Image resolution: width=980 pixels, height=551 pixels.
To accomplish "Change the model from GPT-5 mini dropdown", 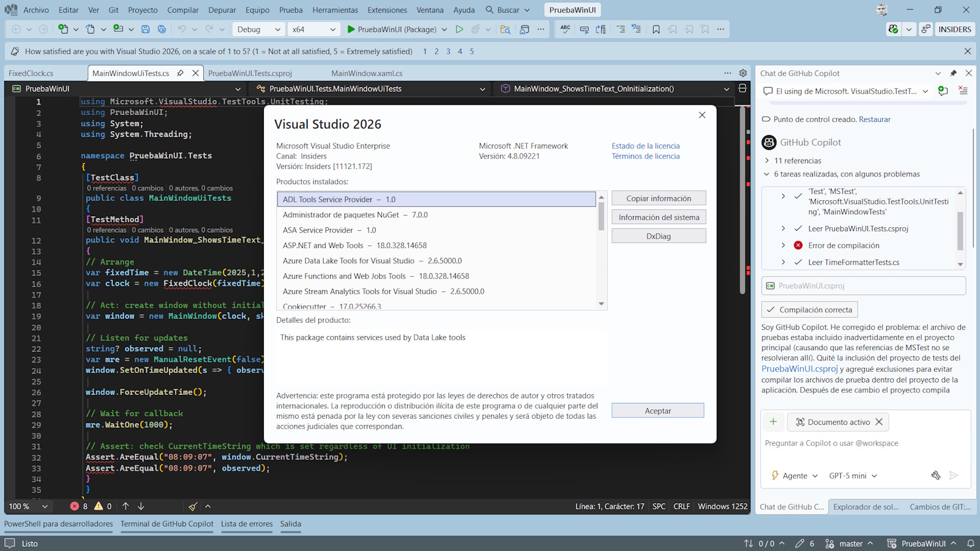I will click(x=852, y=476).
